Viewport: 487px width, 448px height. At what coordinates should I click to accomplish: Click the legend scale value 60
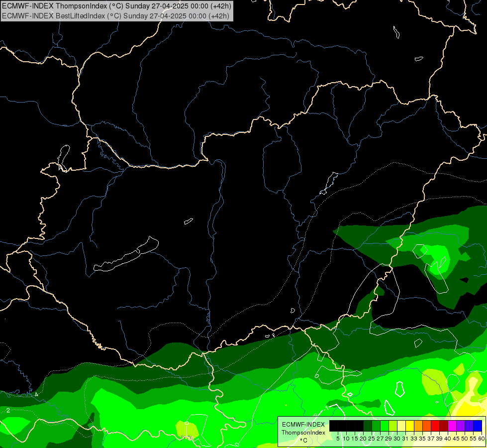click(482, 439)
